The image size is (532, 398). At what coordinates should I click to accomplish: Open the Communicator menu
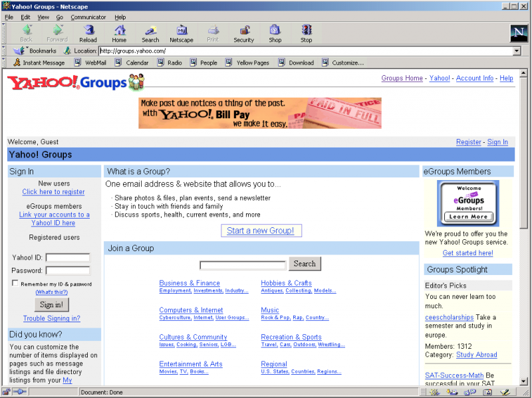coord(88,17)
